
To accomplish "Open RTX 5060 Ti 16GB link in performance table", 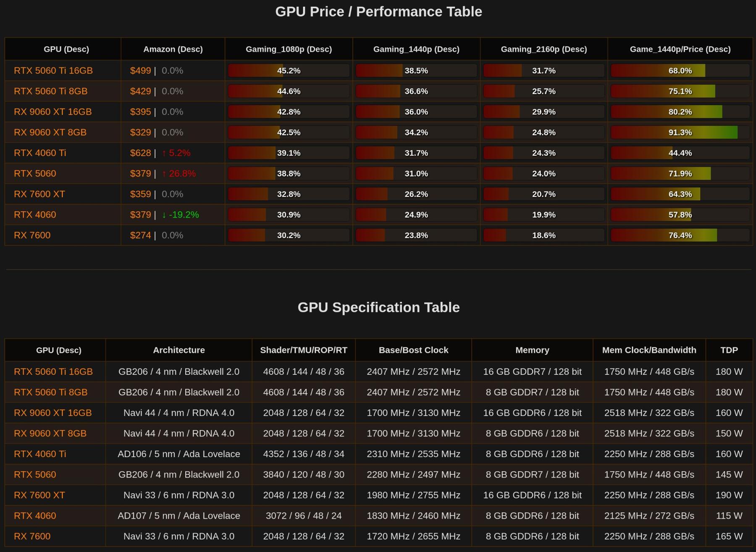I will point(53,71).
